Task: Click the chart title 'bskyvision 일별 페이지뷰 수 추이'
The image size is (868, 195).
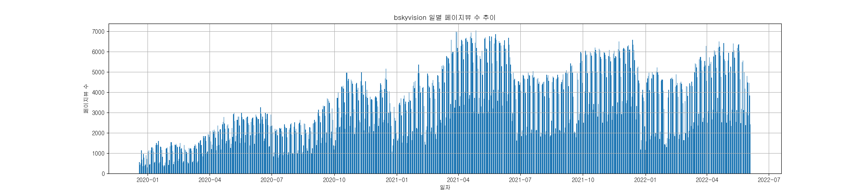Action: pos(445,17)
